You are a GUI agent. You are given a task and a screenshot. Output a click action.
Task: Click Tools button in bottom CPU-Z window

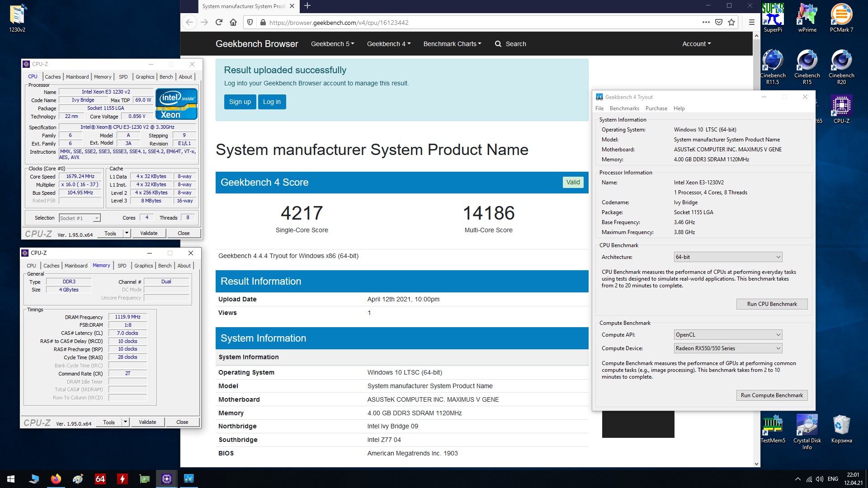109,422
